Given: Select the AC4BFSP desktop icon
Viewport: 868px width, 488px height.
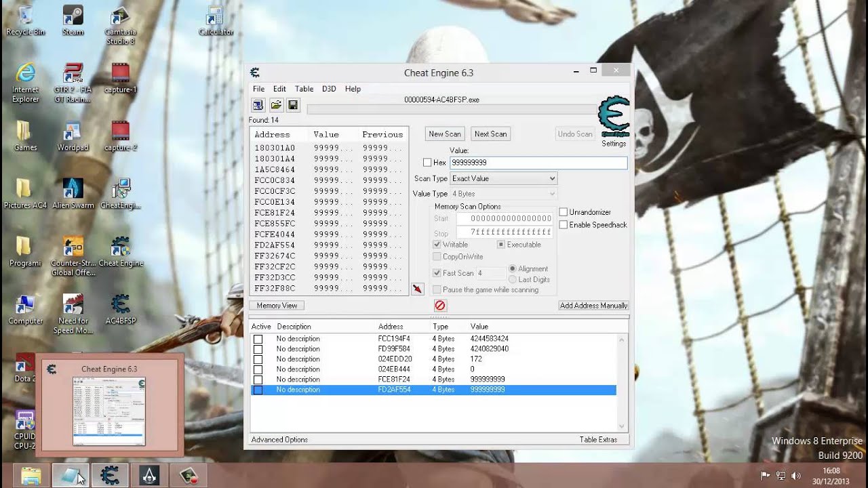Looking at the screenshot, I should 120,310.
